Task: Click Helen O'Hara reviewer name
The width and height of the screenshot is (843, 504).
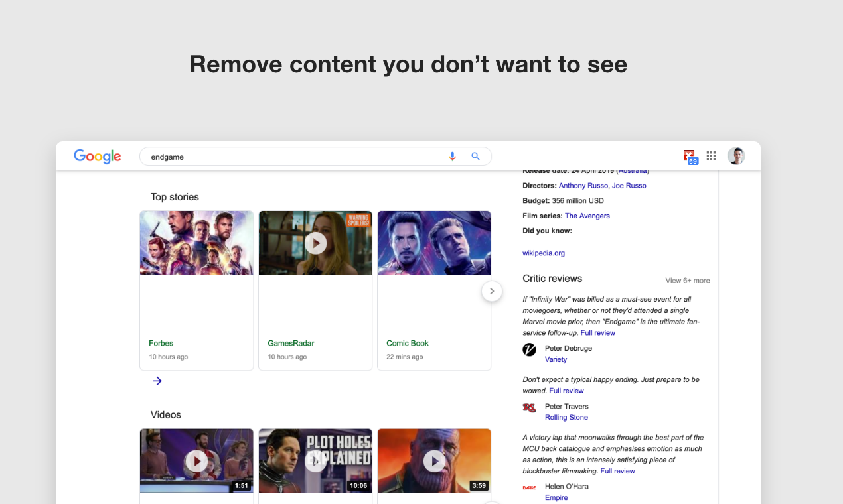Action: (567, 486)
